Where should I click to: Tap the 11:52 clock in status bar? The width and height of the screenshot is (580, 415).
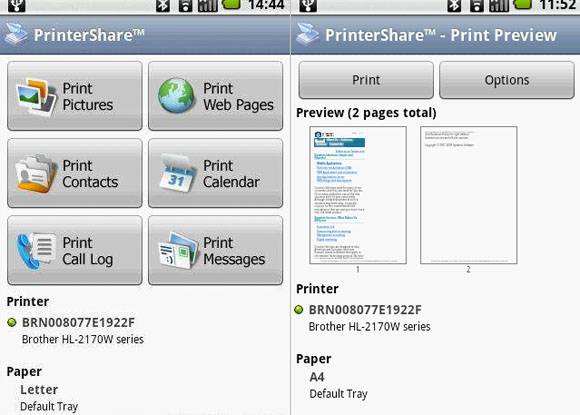click(558, 5)
